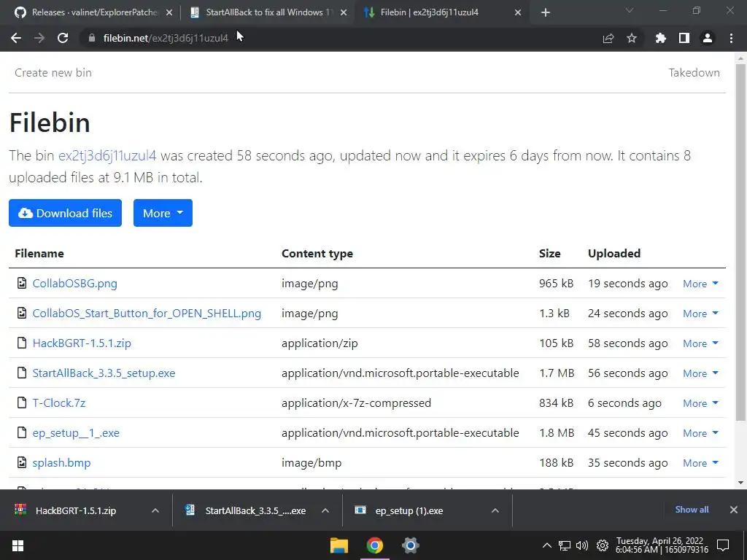Expand options for downloaded ep_setup (1).exe

click(x=495, y=510)
